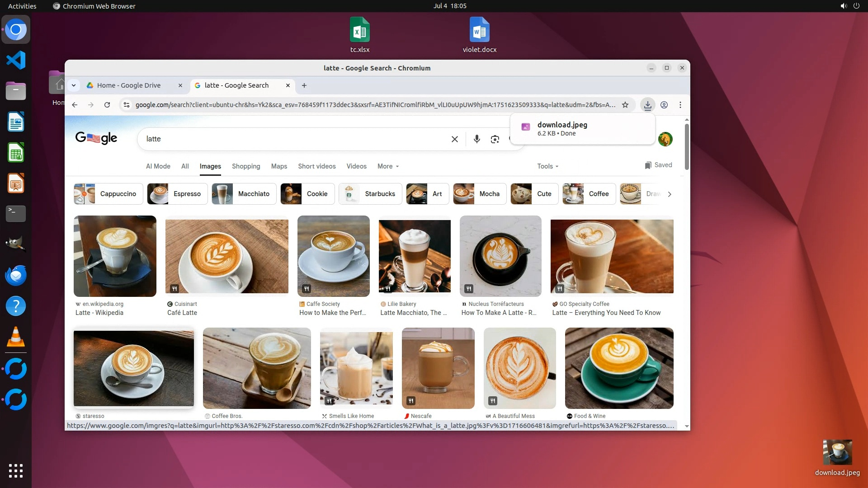
Task: View site information icon in address bar
Action: 127,105
